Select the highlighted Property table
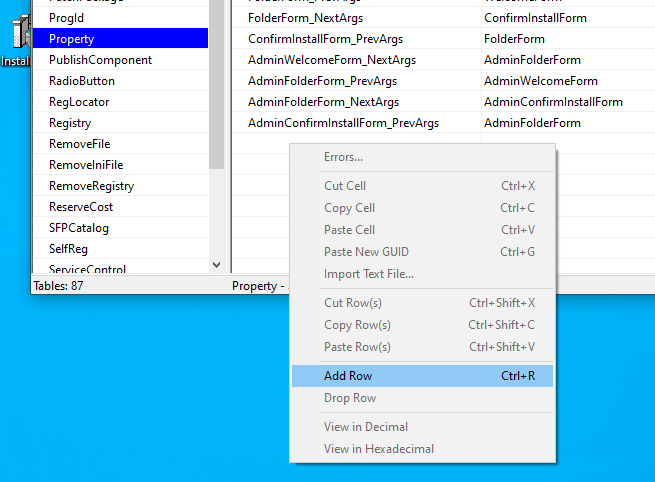 click(x=72, y=39)
